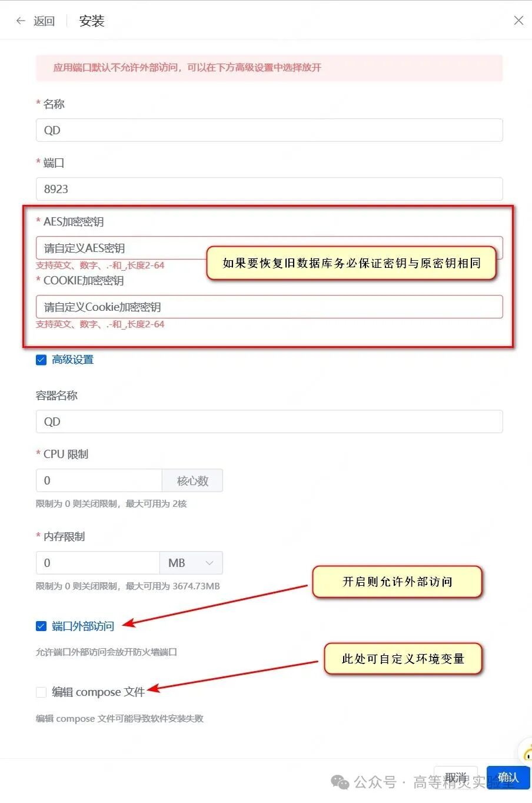Click the 确认 confirm button
This screenshot has width=532, height=803.
tap(508, 778)
